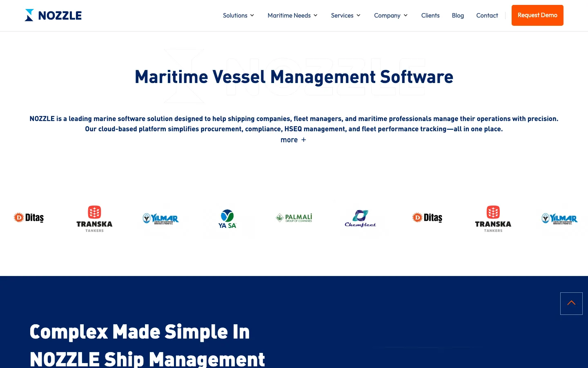Open the Company dropdown menu
Image resolution: width=588 pixels, height=368 pixels.
[x=391, y=16]
